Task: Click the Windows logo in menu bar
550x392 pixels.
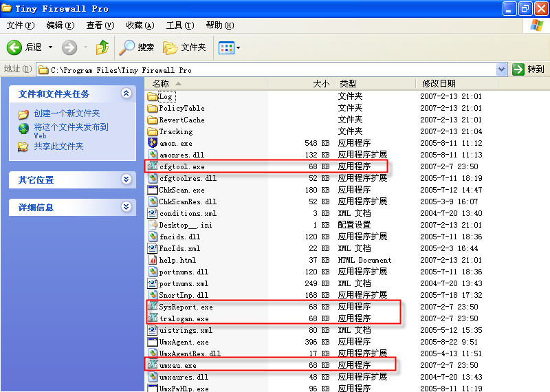Action: pyautogui.click(x=536, y=25)
